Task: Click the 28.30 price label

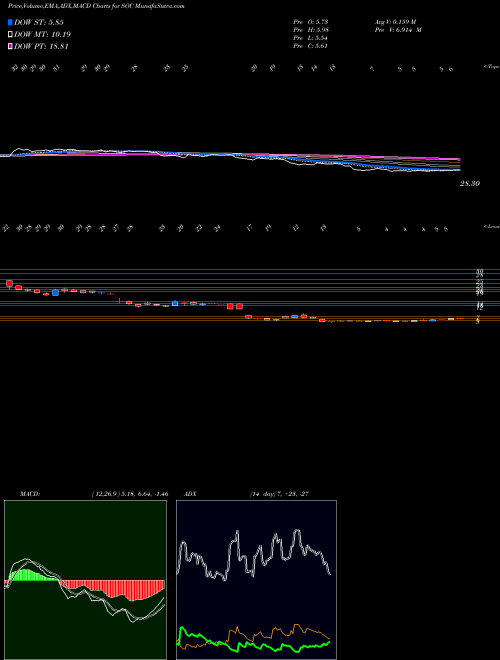Action: click(x=470, y=184)
